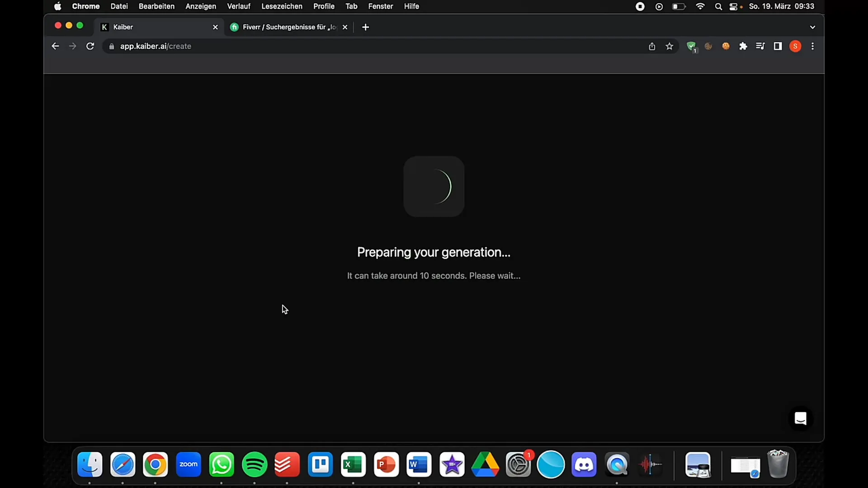Open the Hilfe menu
Image resolution: width=868 pixels, height=488 pixels.
click(x=411, y=6)
